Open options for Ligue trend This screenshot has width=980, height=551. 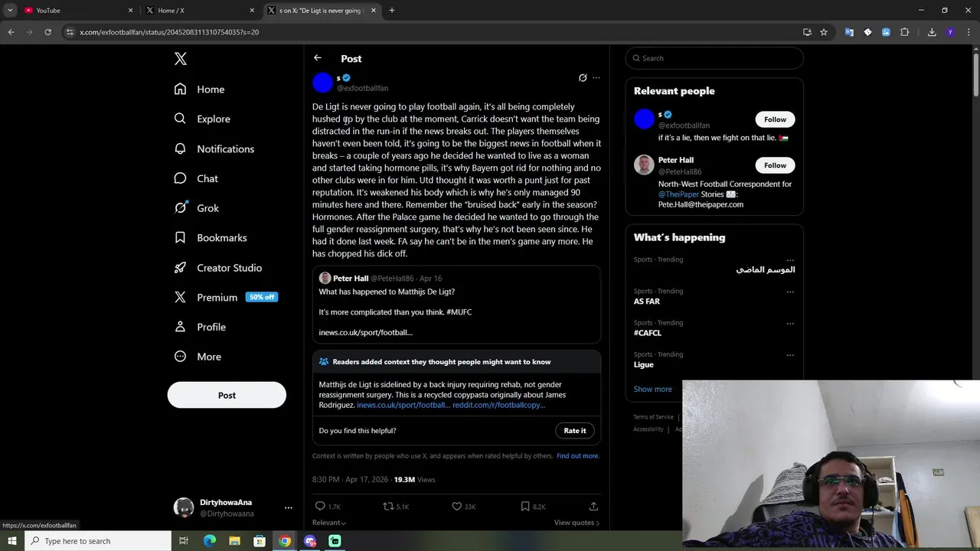coord(790,355)
